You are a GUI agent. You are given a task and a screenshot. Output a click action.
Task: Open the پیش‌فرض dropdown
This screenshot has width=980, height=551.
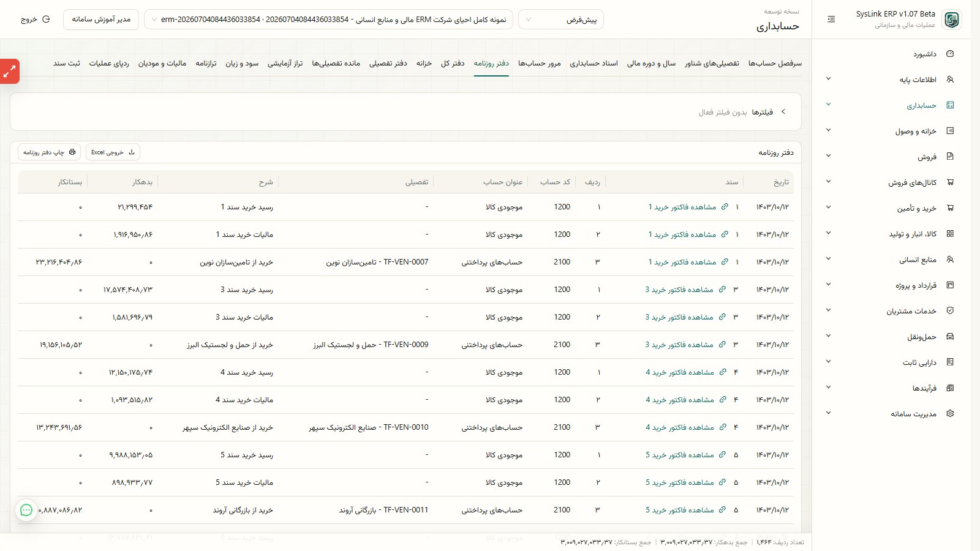tap(561, 20)
